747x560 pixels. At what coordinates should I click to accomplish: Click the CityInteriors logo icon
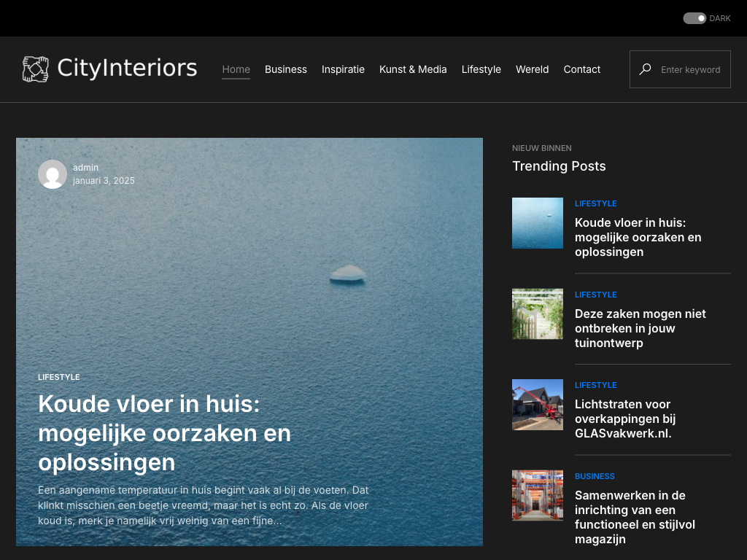[x=35, y=69]
